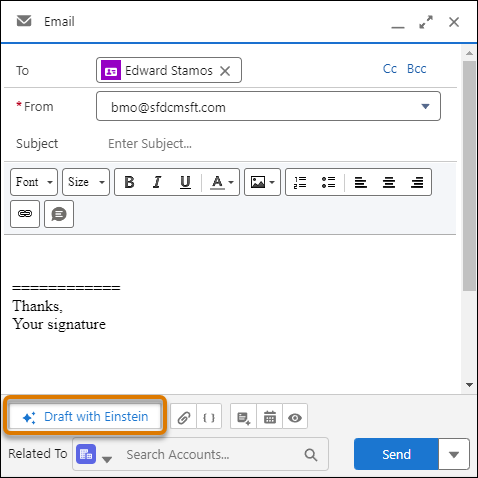The width and height of the screenshot is (478, 478).
Task: Toggle bold text formatting
Action: point(129,182)
